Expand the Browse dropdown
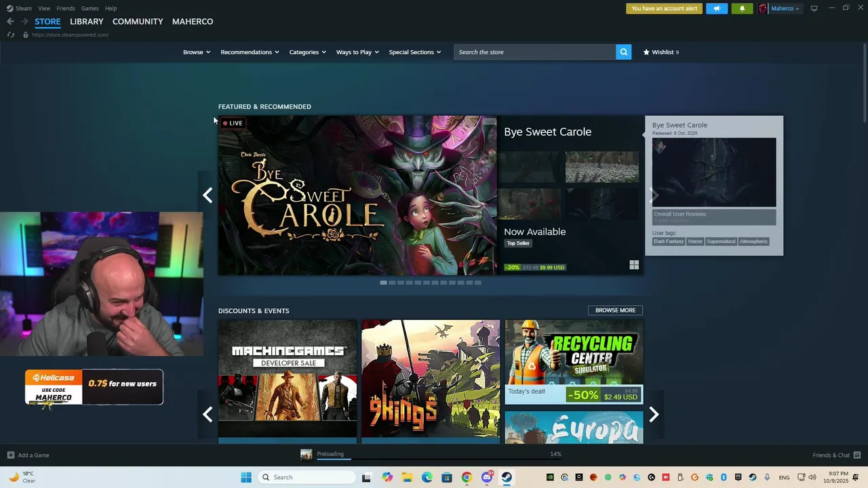 pos(197,52)
